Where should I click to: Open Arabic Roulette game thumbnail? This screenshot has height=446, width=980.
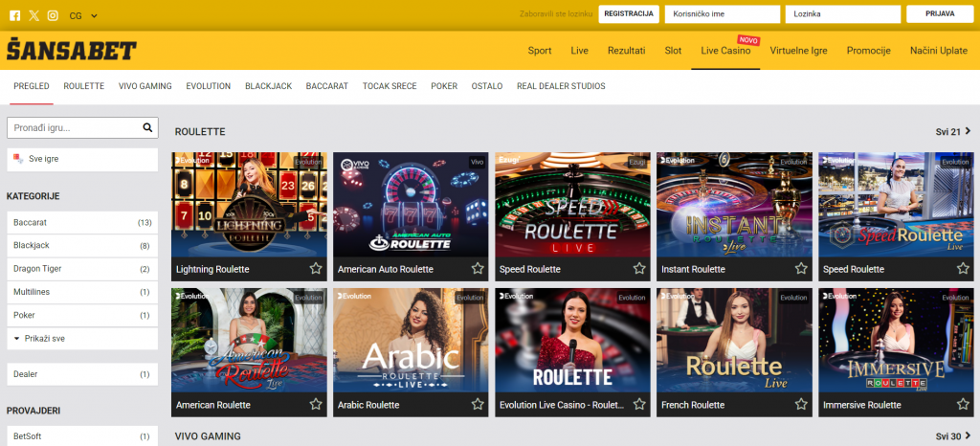pos(411,340)
